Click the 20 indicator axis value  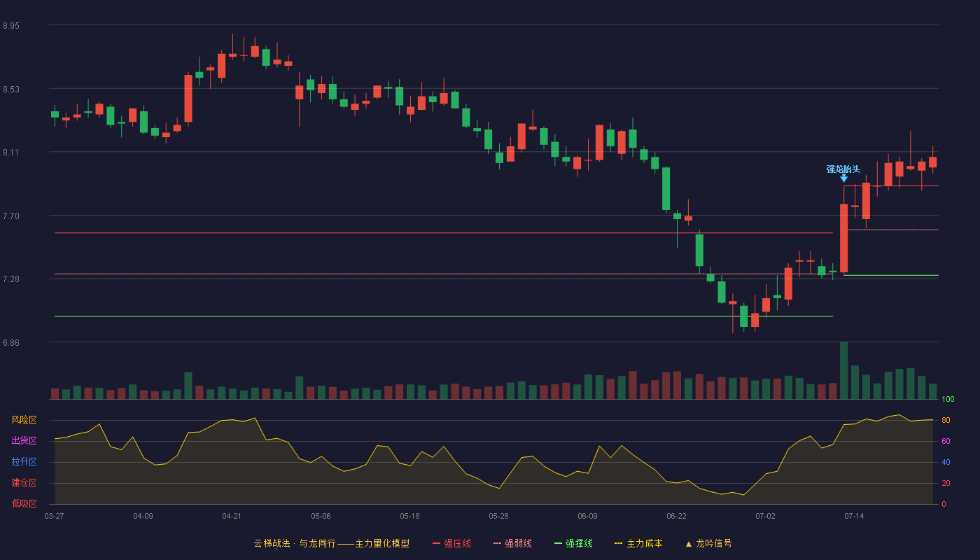pyautogui.click(x=946, y=483)
